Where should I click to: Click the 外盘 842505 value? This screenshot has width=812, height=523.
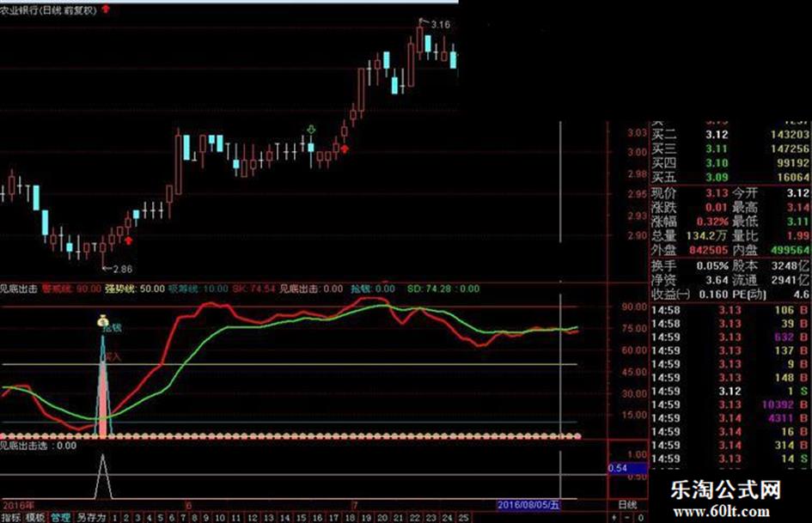tap(708, 250)
